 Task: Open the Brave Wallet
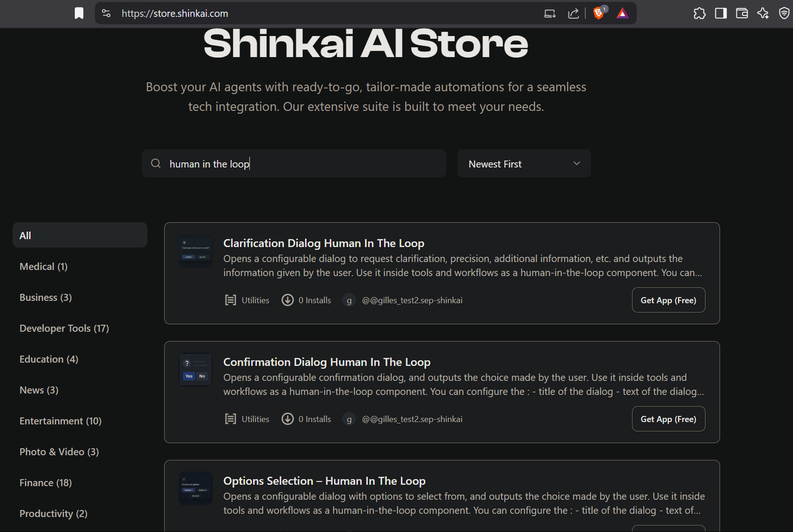click(x=742, y=13)
